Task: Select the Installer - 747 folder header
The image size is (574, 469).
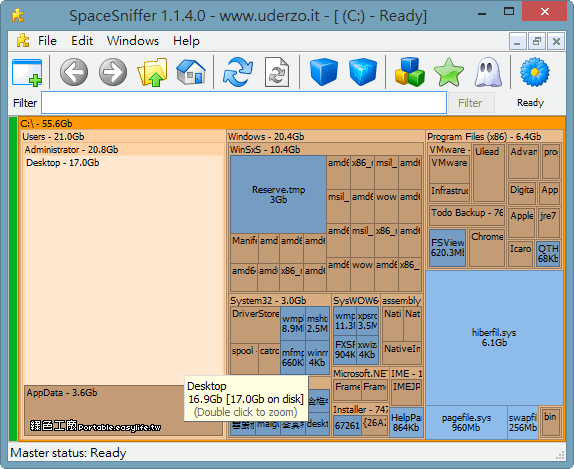Action: tap(360, 409)
